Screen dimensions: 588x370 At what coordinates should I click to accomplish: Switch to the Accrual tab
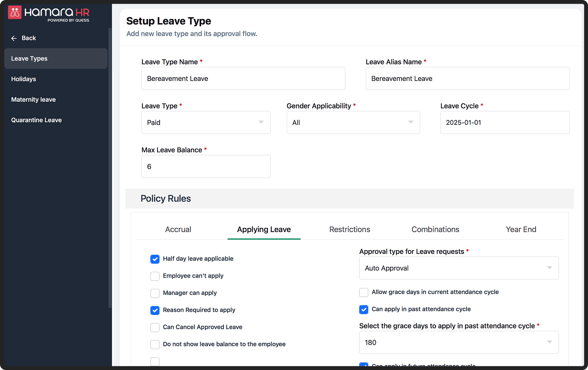(x=178, y=230)
